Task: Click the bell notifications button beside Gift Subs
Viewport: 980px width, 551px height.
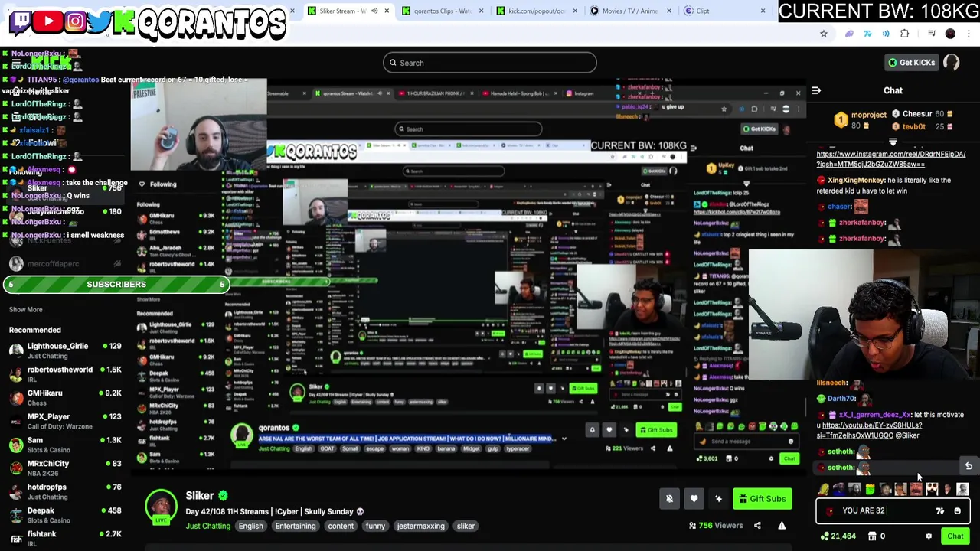Action: click(x=669, y=499)
